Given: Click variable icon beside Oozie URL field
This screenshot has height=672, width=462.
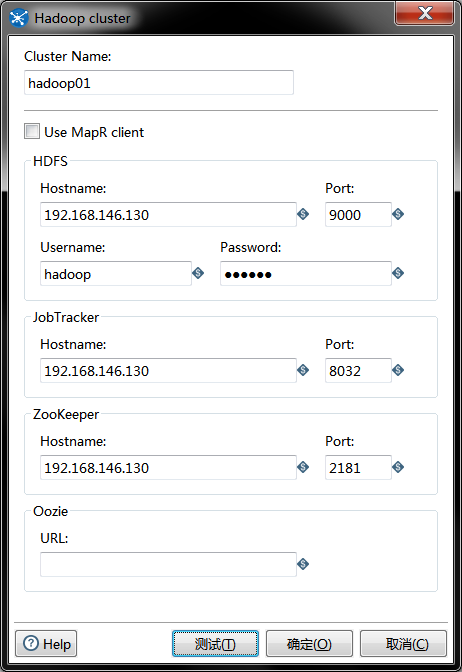Looking at the screenshot, I should pos(303,564).
